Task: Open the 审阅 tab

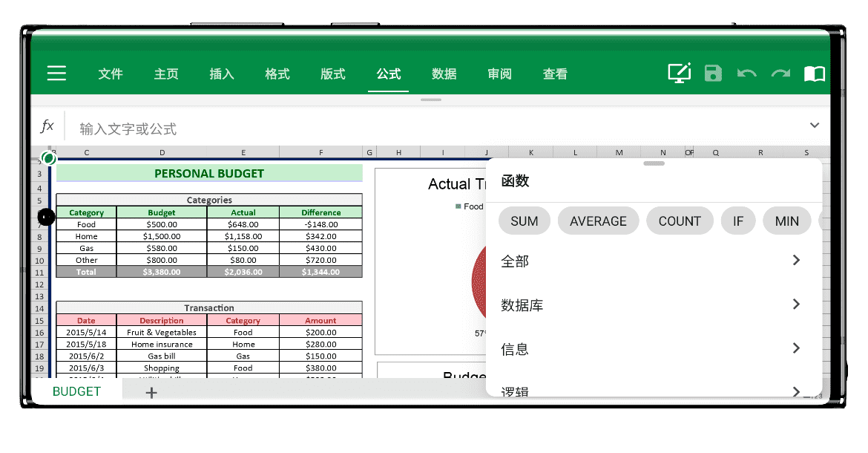Action: tap(499, 74)
